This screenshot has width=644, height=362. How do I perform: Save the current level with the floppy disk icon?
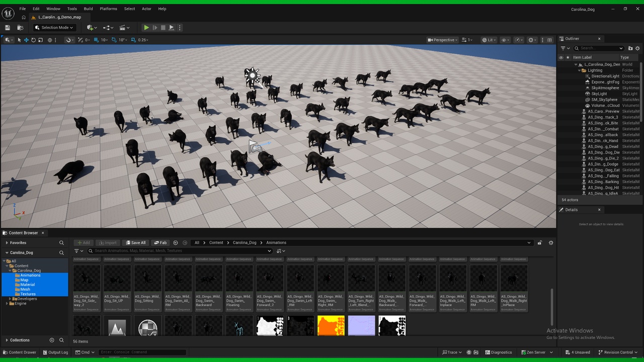tap(8, 28)
